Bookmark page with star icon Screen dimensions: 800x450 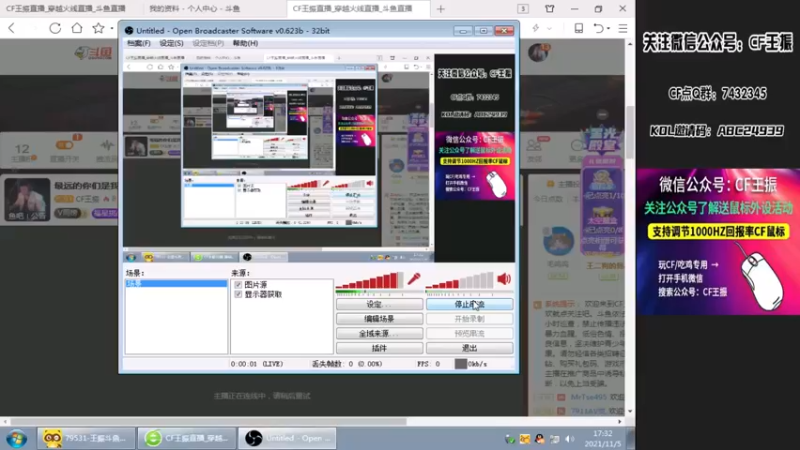point(98,28)
